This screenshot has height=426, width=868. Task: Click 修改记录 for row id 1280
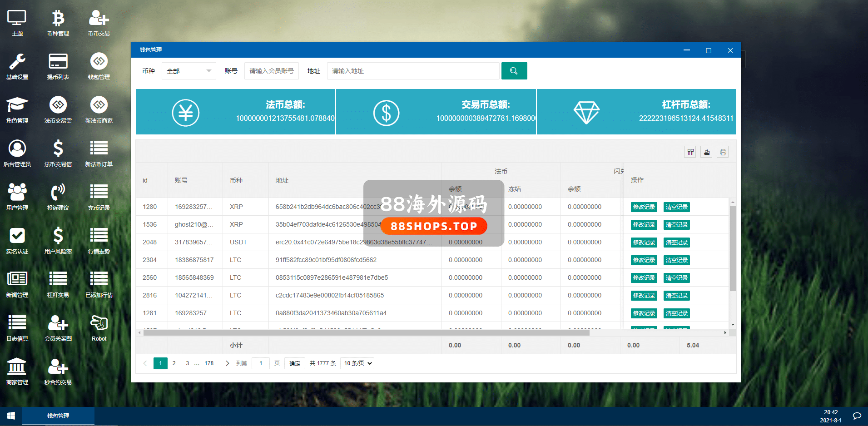click(644, 207)
